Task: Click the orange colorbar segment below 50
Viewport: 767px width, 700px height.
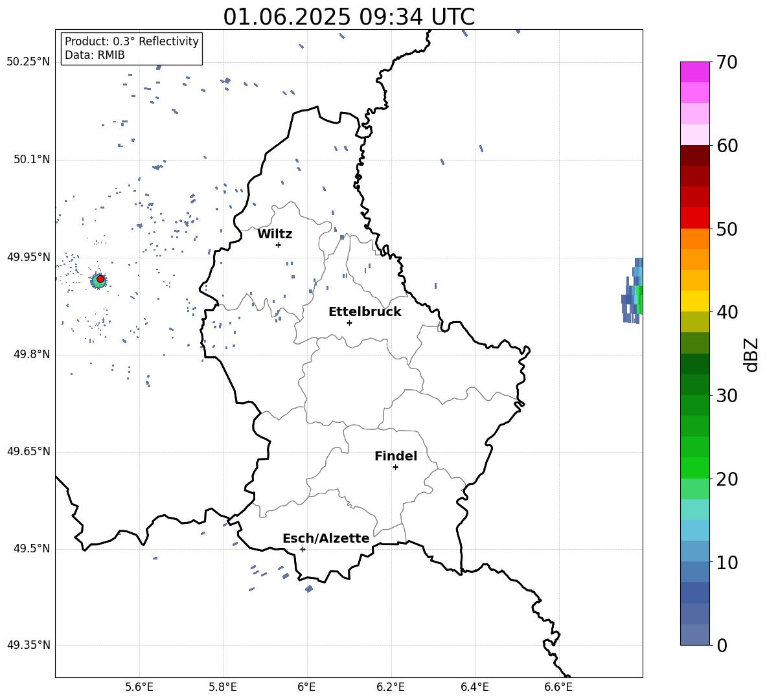Action: point(695,238)
